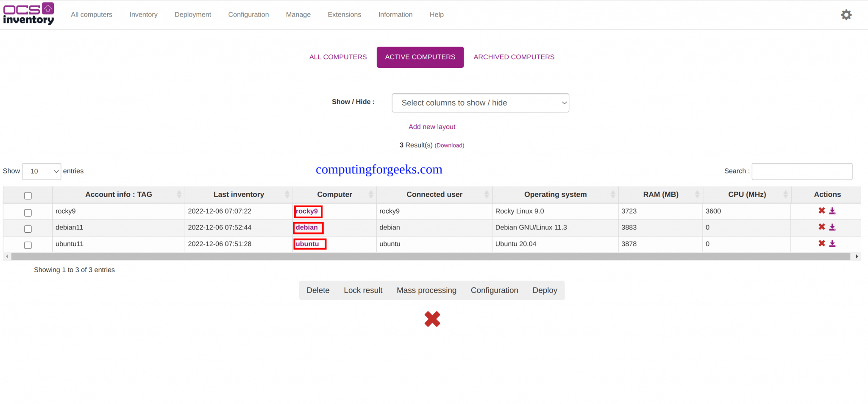The width and height of the screenshot is (868, 404).
Task: Delete the rocky9 computer row
Action: [x=821, y=211]
